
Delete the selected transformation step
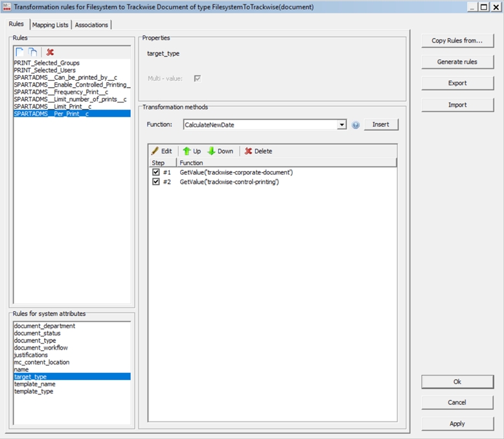pyautogui.click(x=258, y=151)
